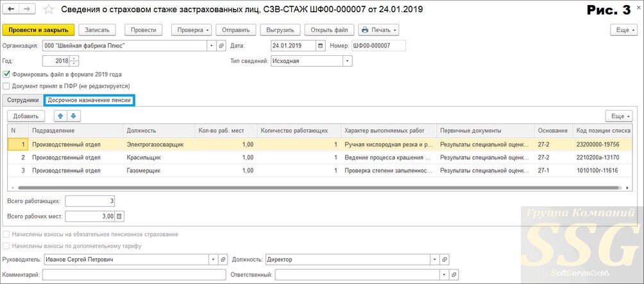
Task: Expand the Должность dropdown arrow
Action: click(x=434, y=260)
